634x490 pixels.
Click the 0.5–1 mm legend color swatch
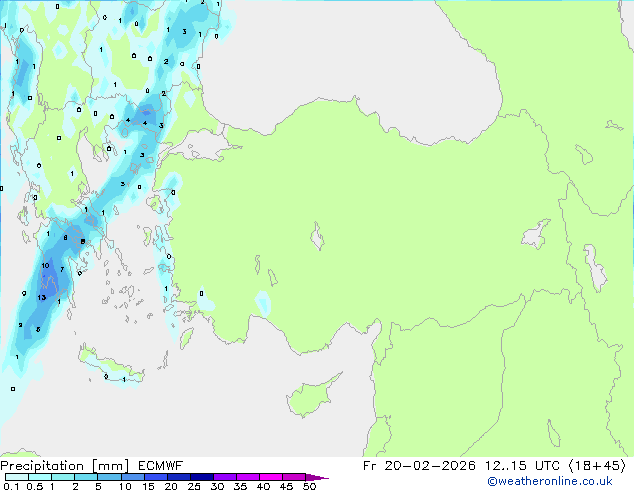click(x=40, y=477)
